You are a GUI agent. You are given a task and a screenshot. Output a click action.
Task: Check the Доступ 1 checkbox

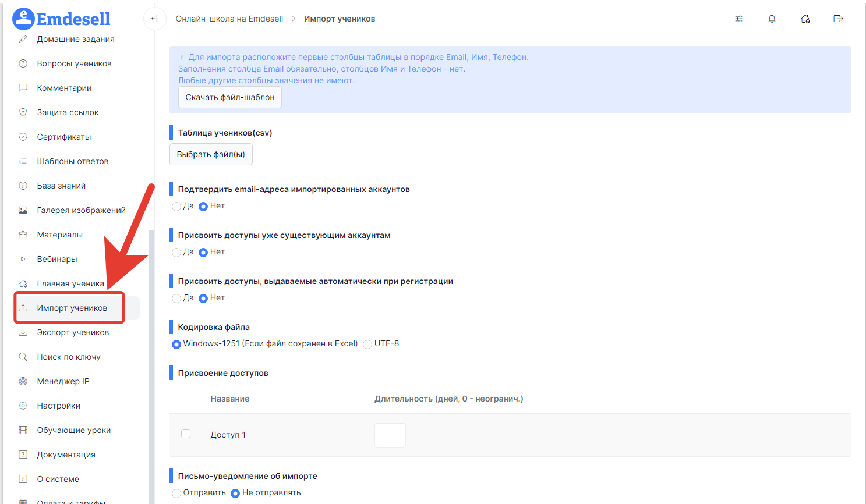pyautogui.click(x=186, y=434)
